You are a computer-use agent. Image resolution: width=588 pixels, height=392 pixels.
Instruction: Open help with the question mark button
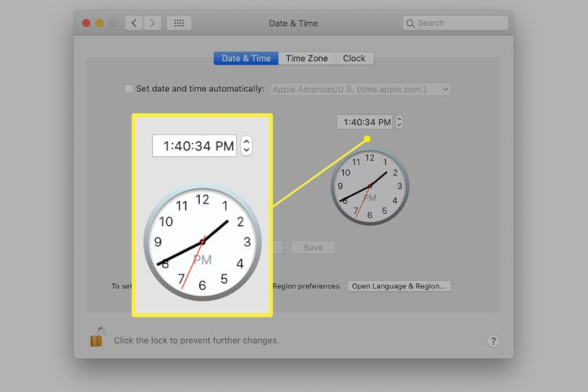(493, 341)
